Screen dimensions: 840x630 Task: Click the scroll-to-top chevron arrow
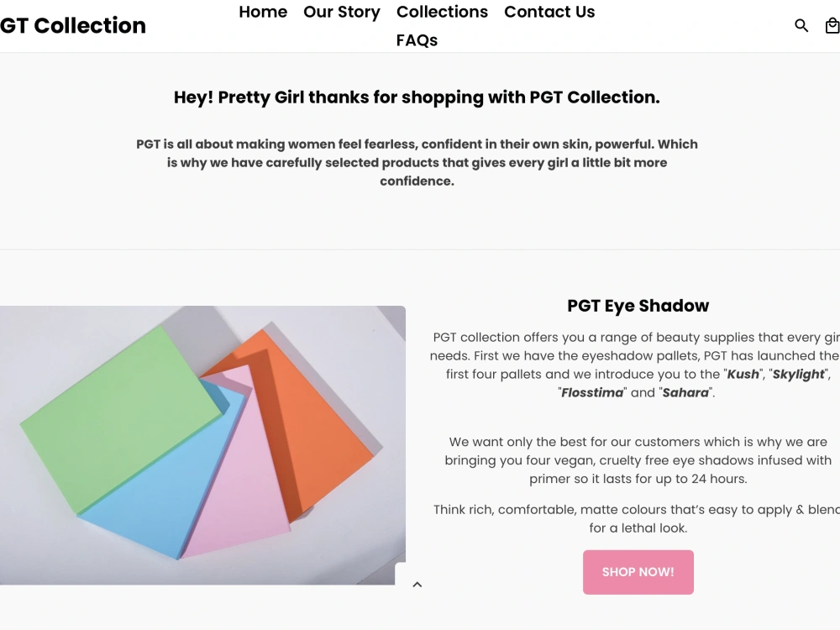417,585
